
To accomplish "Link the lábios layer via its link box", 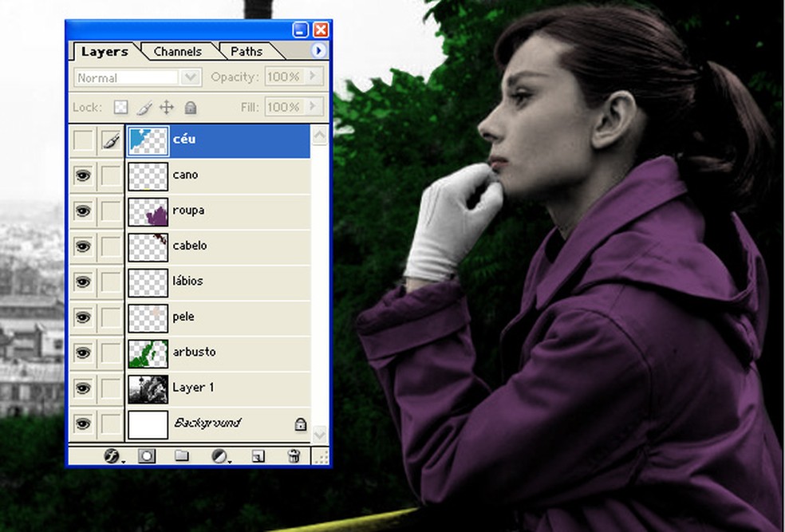I will tap(111, 282).
